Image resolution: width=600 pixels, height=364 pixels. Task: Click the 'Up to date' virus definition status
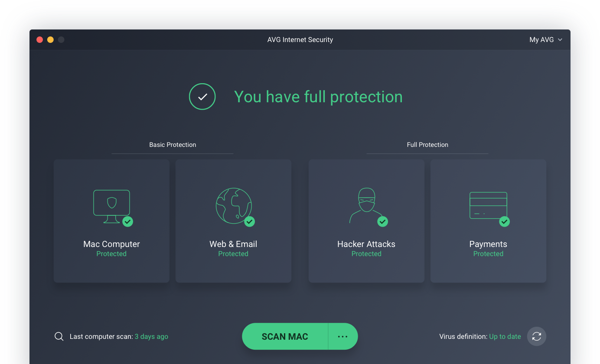[x=505, y=336]
